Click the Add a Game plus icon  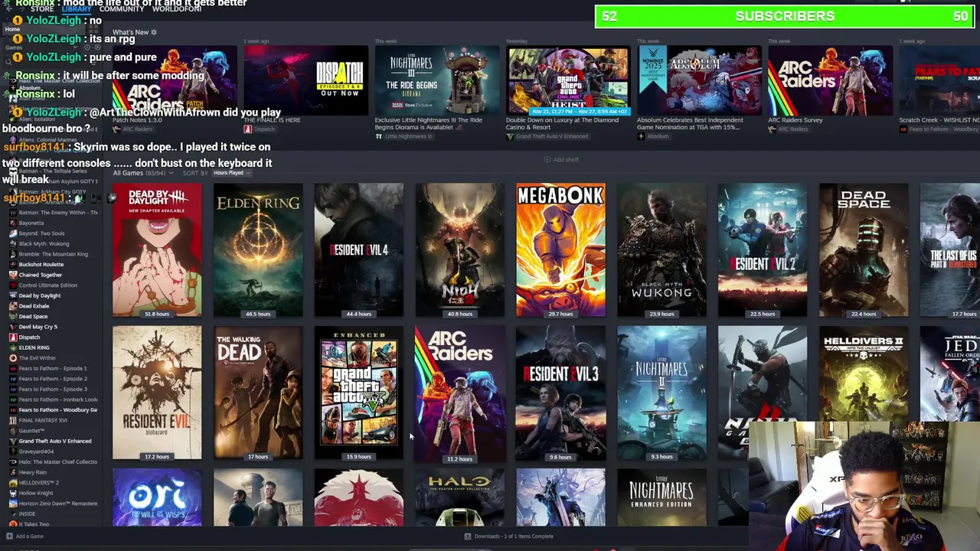pos(9,536)
